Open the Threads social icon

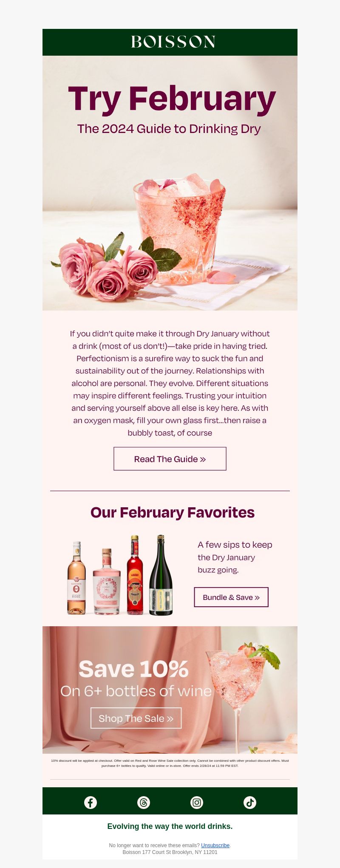click(x=144, y=803)
